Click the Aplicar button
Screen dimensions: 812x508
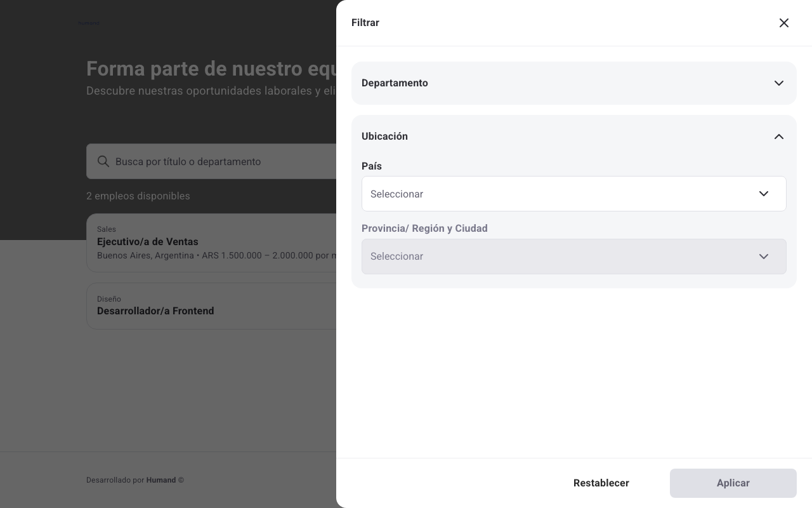click(x=733, y=483)
